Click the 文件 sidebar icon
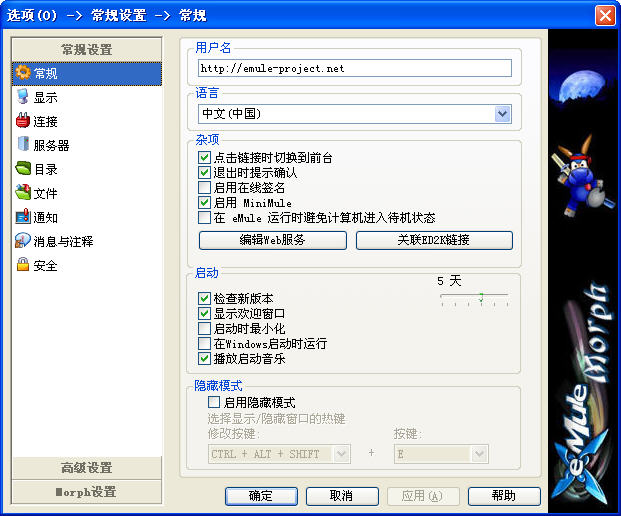 pos(22,193)
